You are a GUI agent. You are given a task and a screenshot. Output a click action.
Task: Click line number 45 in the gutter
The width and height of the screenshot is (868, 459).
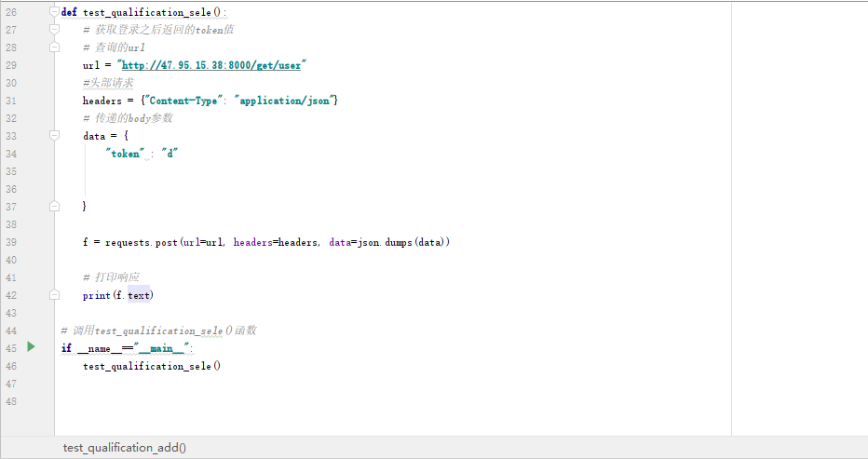(x=11, y=348)
